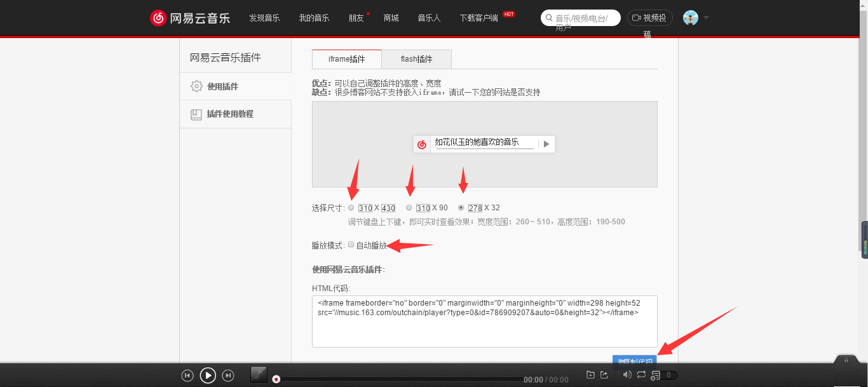Click the NetEase logo in plugin preview
This screenshot has height=387, width=868.
[x=422, y=144]
